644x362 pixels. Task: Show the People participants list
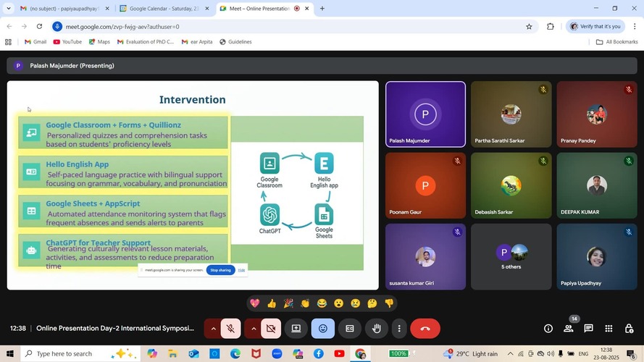pos(569,329)
